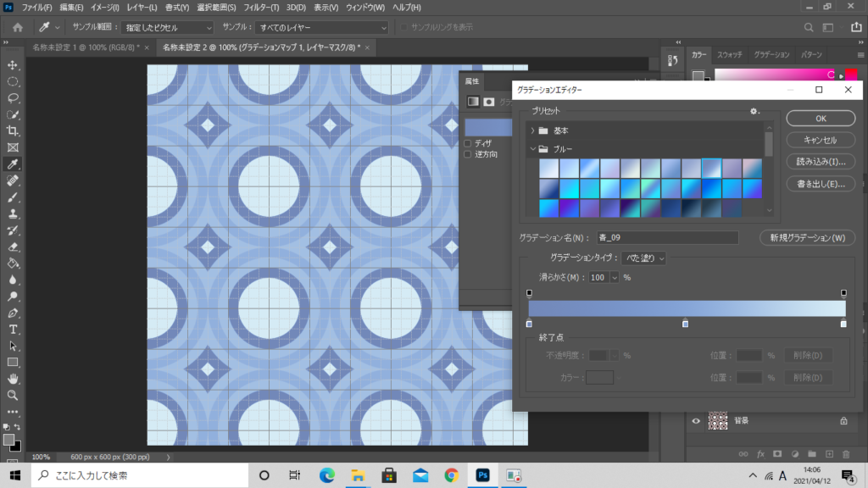Switch to the スウォッチ panel tab

pyautogui.click(x=730, y=55)
